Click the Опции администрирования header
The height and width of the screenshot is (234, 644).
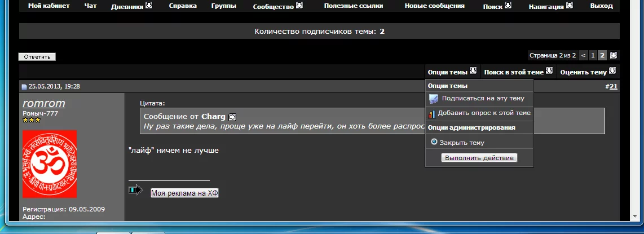471,127
